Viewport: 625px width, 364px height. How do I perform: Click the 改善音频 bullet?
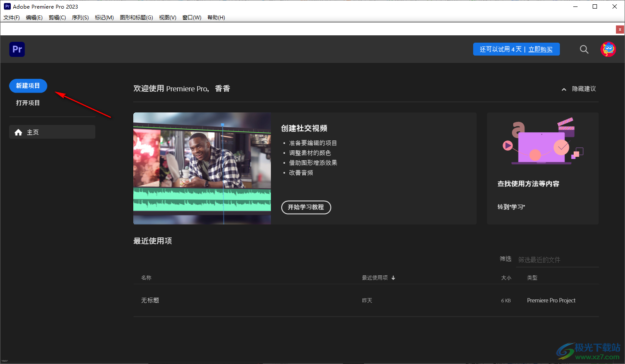click(x=301, y=173)
